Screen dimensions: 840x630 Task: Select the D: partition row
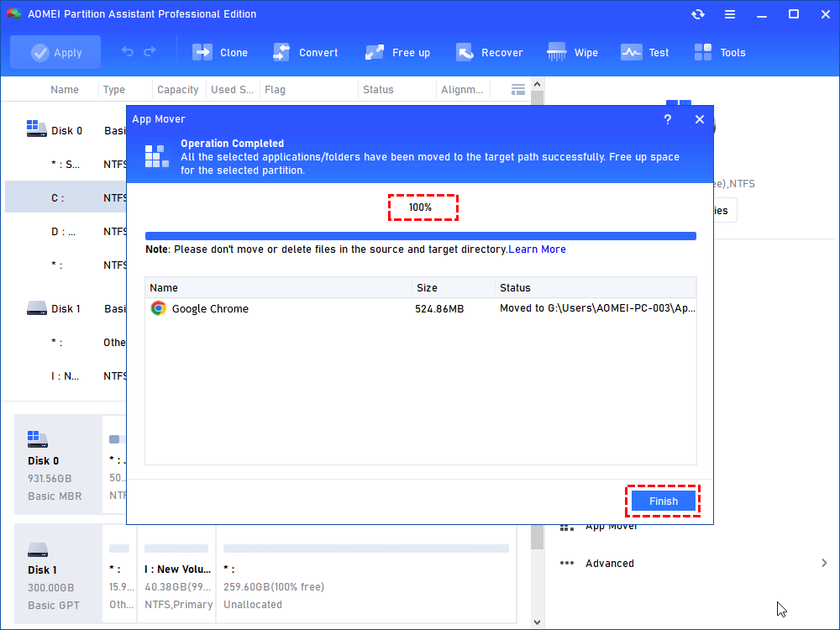(66, 232)
